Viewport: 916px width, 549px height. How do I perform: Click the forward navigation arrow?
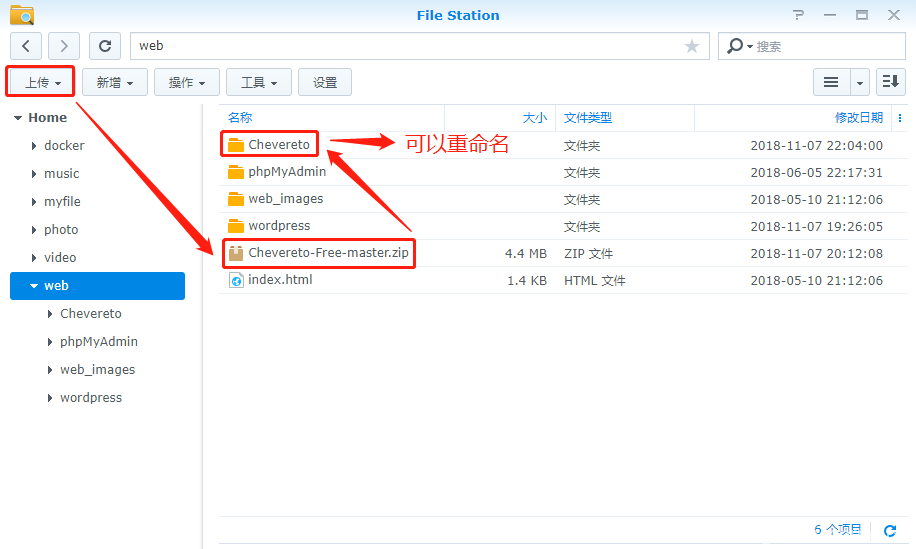point(64,46)
